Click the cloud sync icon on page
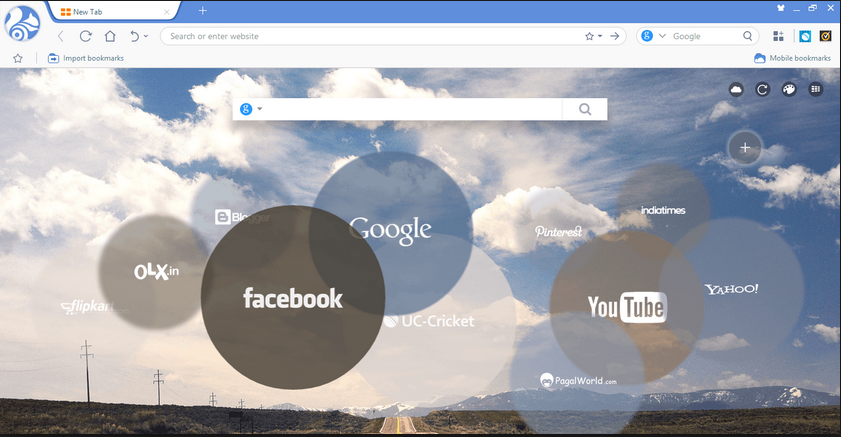This screenshot has width=841, height=437. pyautogui.click(x=736, y=90)
